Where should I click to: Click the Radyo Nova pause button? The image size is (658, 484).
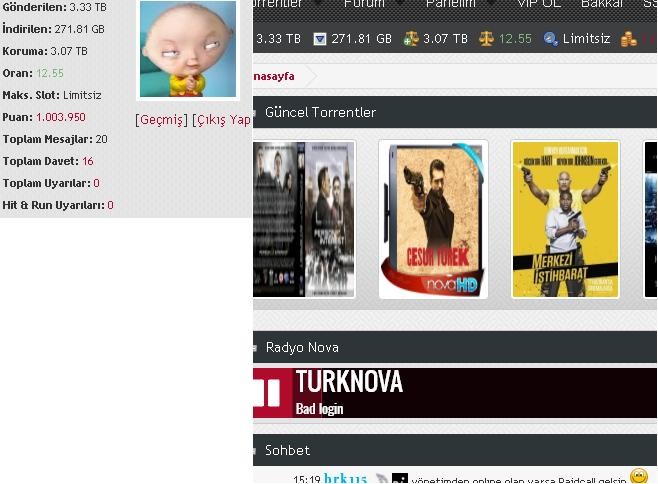click(269, 393)
